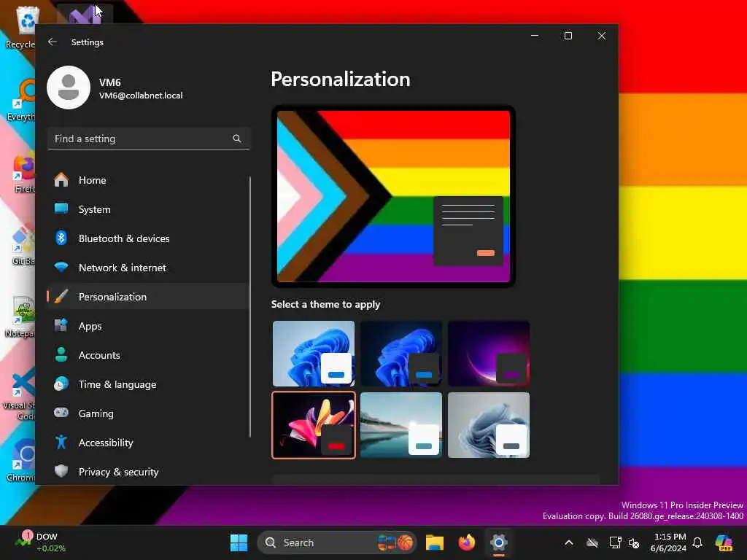The height and width of the screenshot is (560, 747).
Task: Open the notifications bell icon
Action: coord(697,542)
